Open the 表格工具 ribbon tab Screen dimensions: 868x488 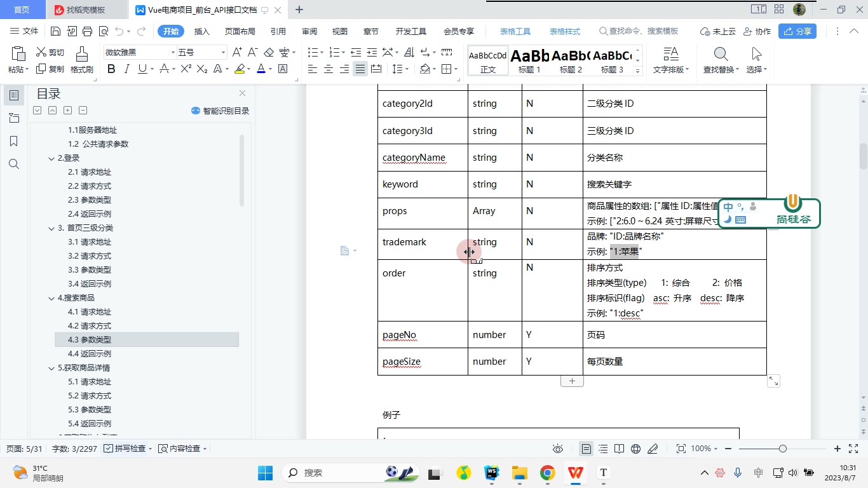(515, 31)
